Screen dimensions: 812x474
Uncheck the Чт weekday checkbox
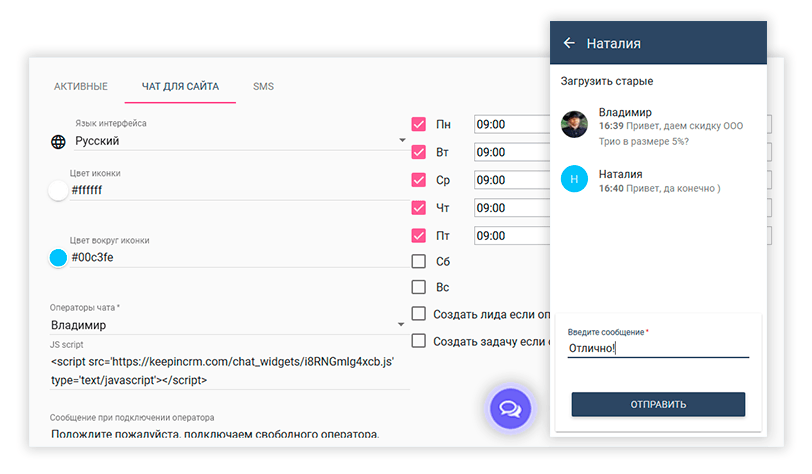(x=418, y=208)
